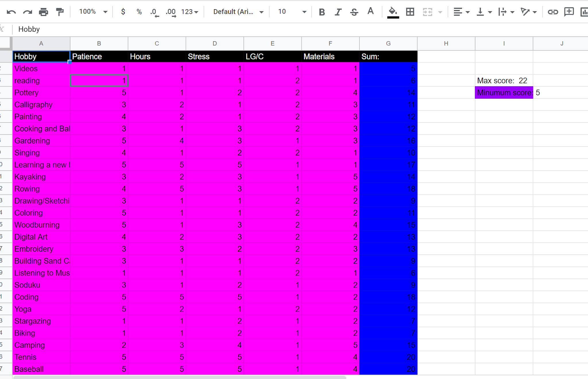Toggle bold formatting
The image size is (588, 379).
[322, 12]
